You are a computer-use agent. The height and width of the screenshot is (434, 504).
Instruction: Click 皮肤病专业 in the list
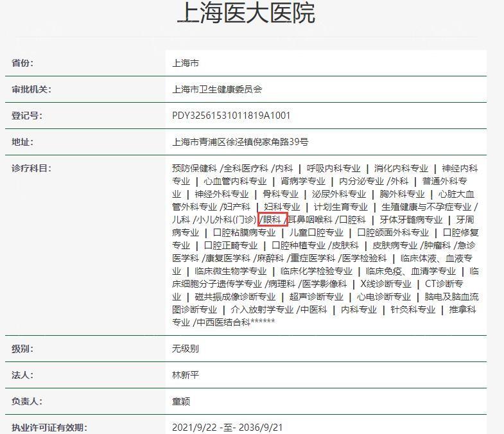pos(395,246)
